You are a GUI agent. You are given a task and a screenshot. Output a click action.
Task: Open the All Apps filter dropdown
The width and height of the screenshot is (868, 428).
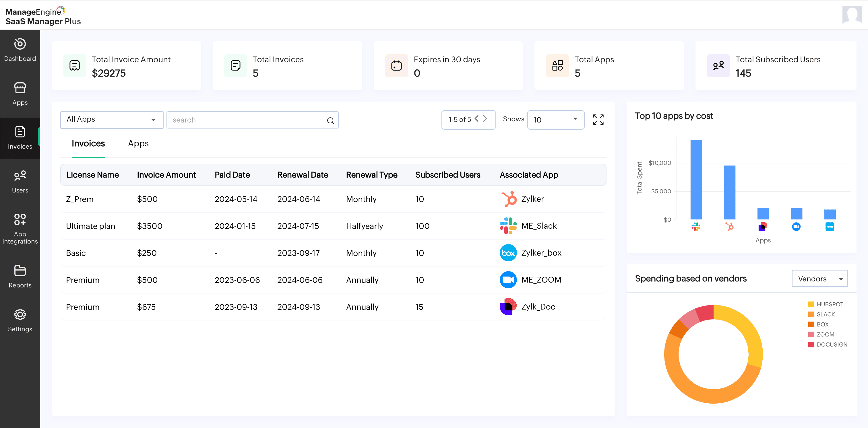pyautogui.click(x=112, y=120)
